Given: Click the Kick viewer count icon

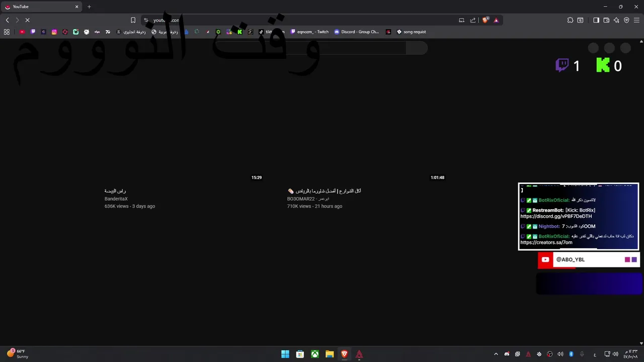Looking at the screenshot, I should pyautogui.click(x=603, y=65).
